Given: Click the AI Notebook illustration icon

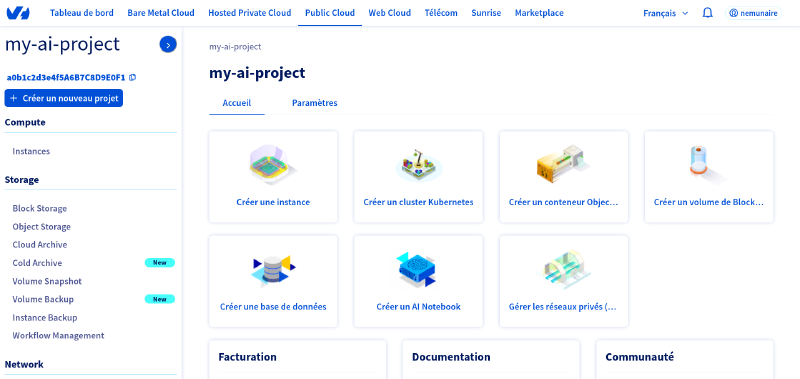Looking at the screenshot, I should [416, 269].
